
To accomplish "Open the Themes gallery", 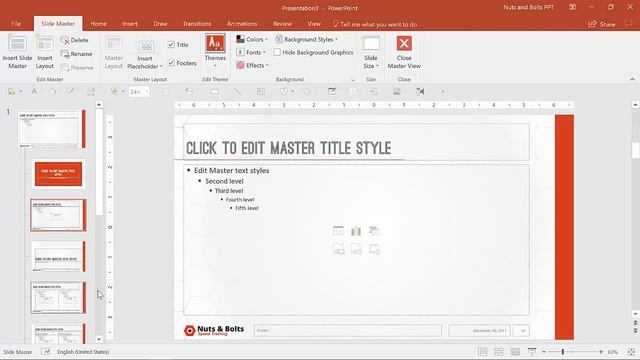I will click(x=215, y=50).
